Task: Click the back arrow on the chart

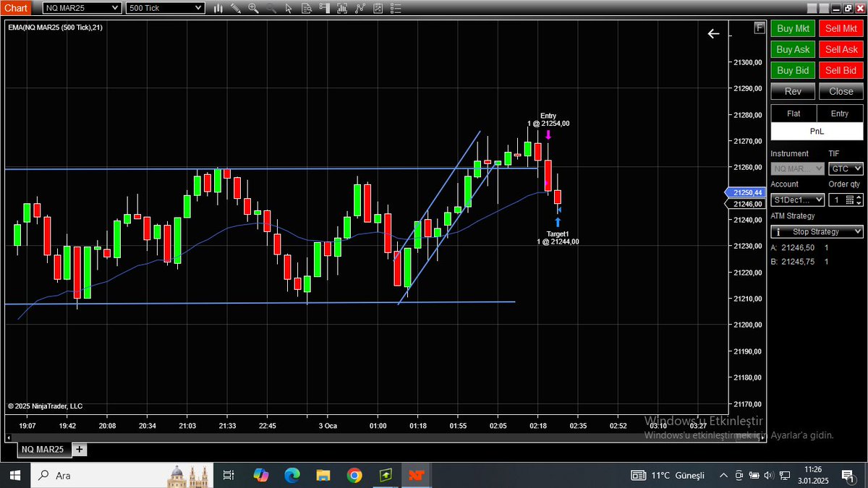Action: coord(713,33)
